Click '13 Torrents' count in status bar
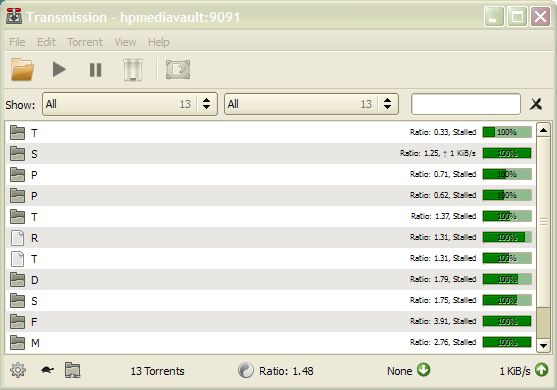The height and width of the screenshot is (390, 557). pyautogui.click(x=157, y=371)
